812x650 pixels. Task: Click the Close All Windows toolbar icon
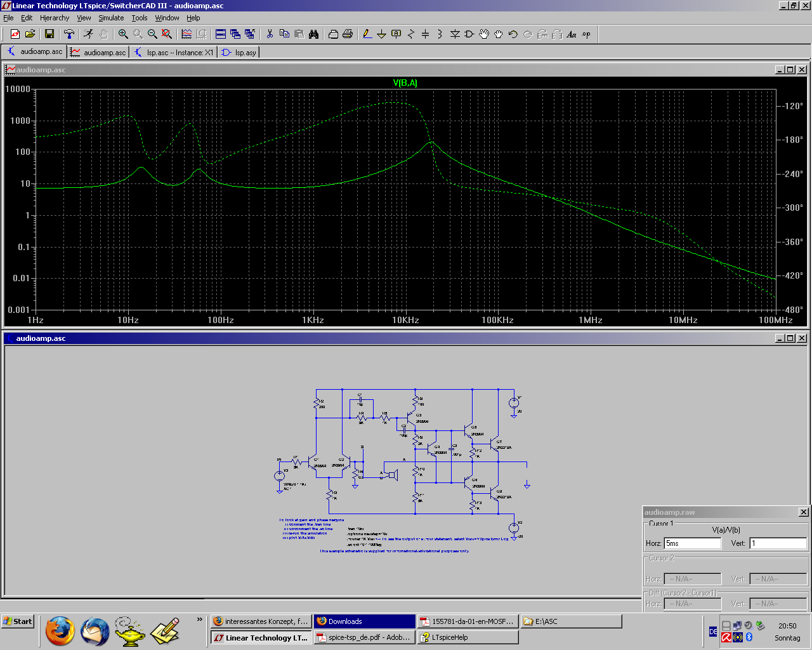click(250, 34)
